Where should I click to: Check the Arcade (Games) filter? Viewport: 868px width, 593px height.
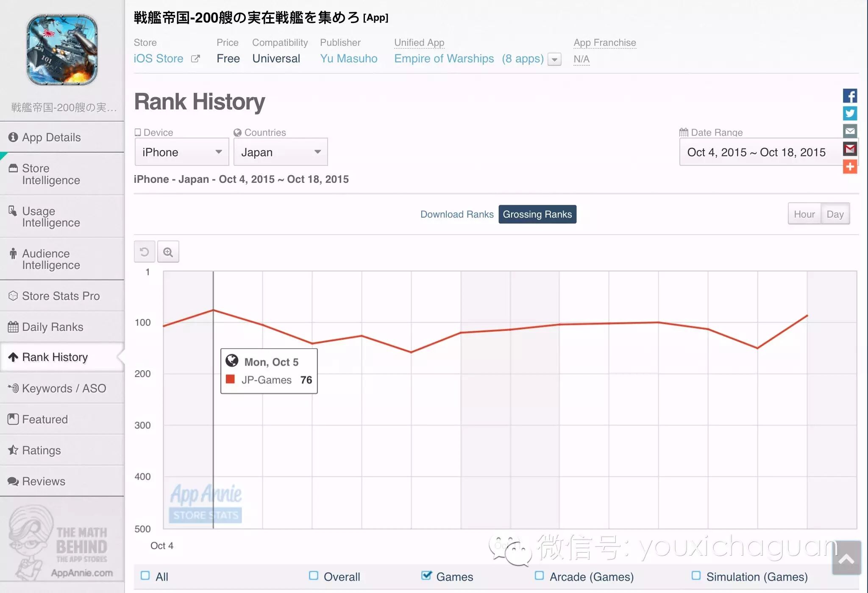point(540,576)
